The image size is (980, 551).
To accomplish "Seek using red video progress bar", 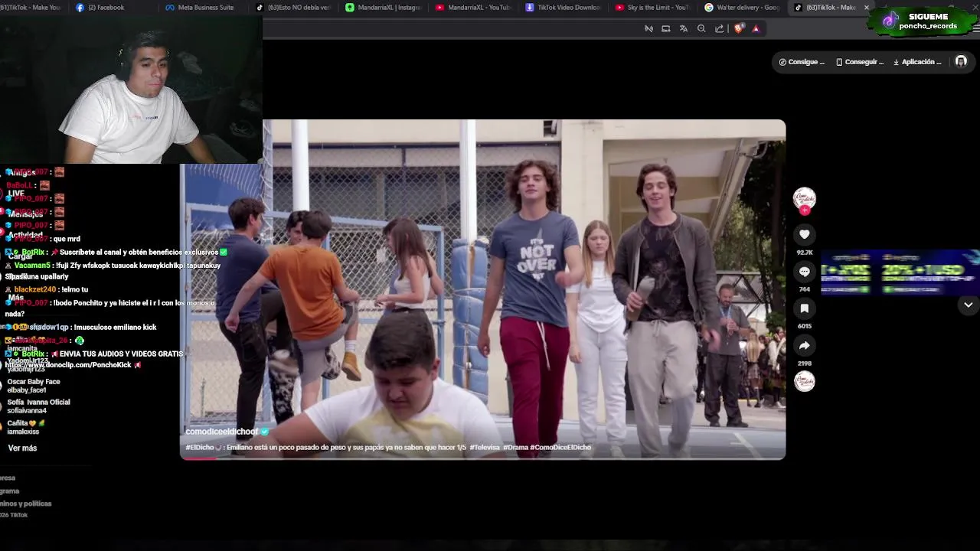I will 482,458.
